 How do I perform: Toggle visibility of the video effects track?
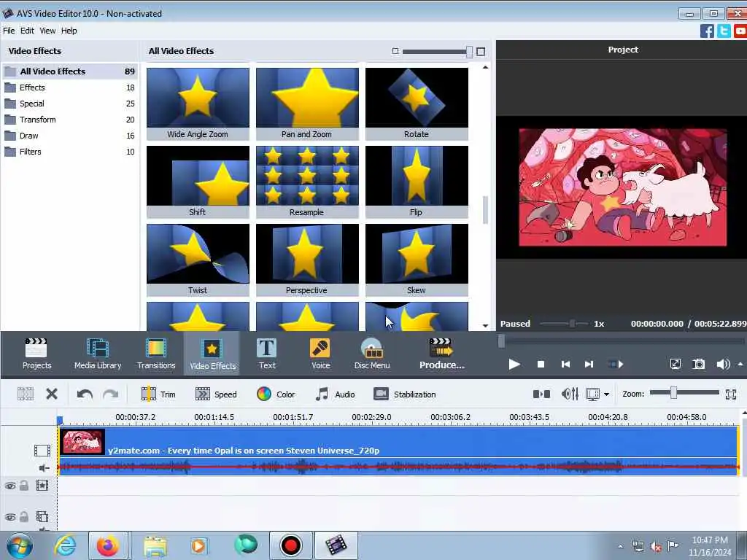10,486
